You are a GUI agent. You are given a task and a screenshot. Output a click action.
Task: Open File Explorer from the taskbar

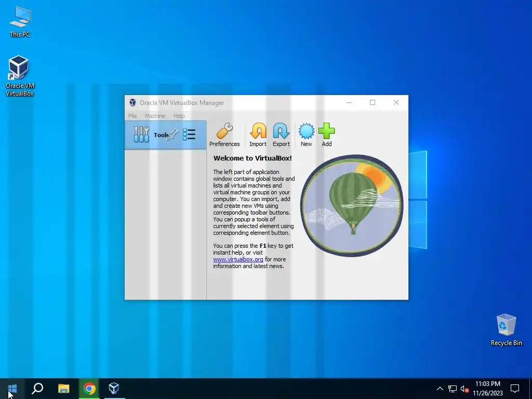click(63, 389)
